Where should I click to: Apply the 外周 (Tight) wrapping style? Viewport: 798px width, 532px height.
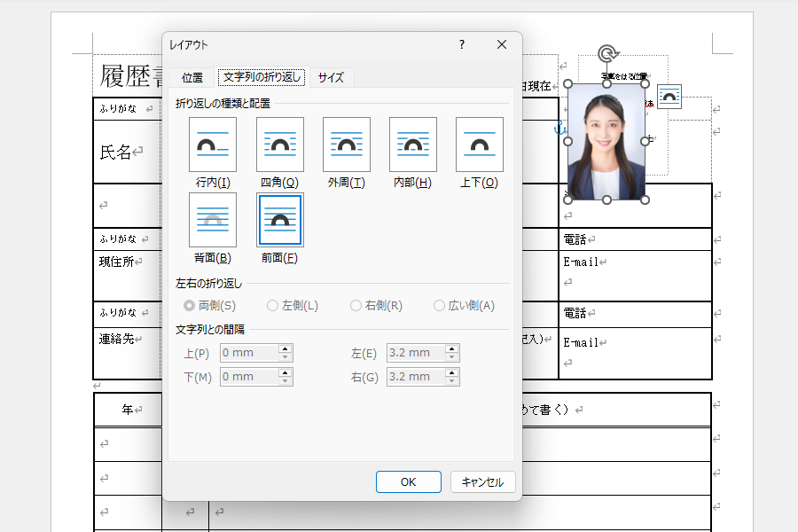click(346, 144)
